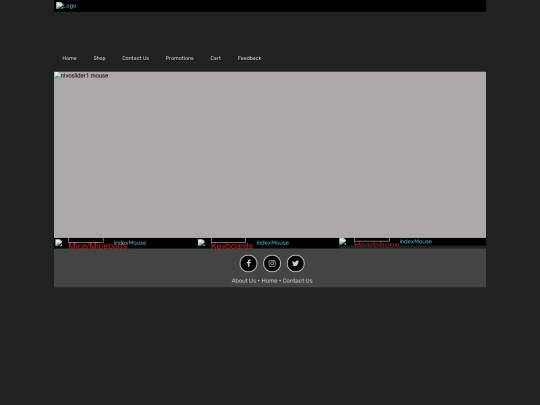Select Contact Us in the top navigation
This screenshot has height=405, width=540.
[135, 58]
